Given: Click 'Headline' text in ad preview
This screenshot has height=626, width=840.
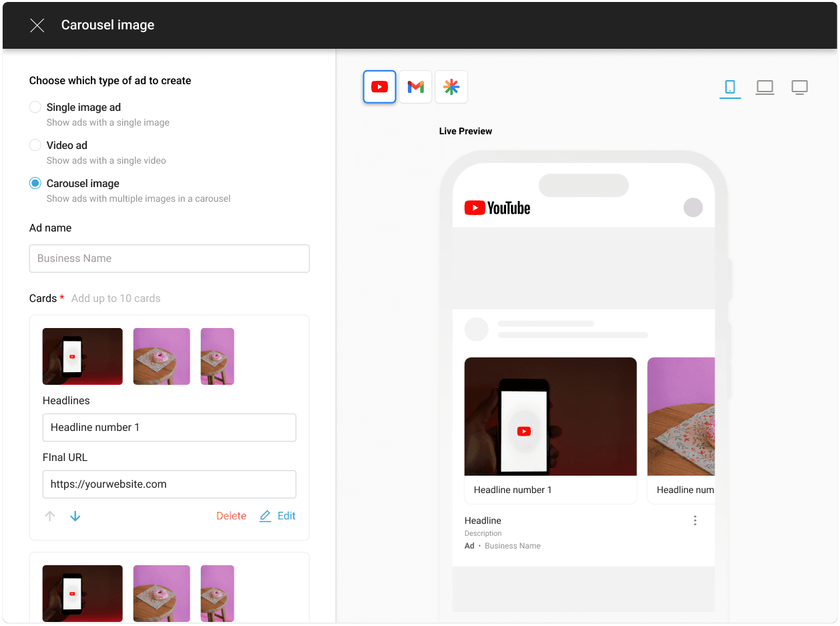Looking at the screenshot, I should pos(483,520).
